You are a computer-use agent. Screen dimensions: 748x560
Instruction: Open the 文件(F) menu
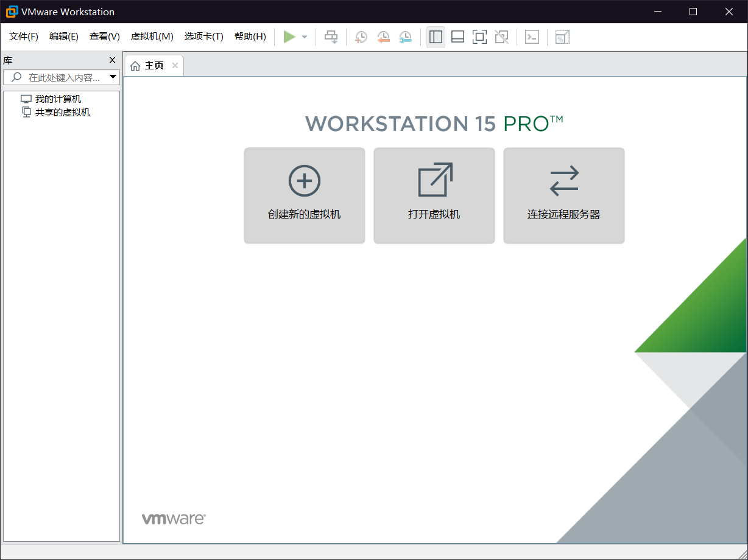coord(24,37)
